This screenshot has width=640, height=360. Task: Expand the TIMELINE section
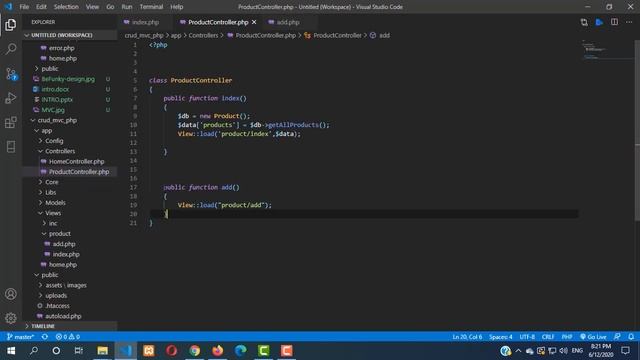(x=69, y=326)
